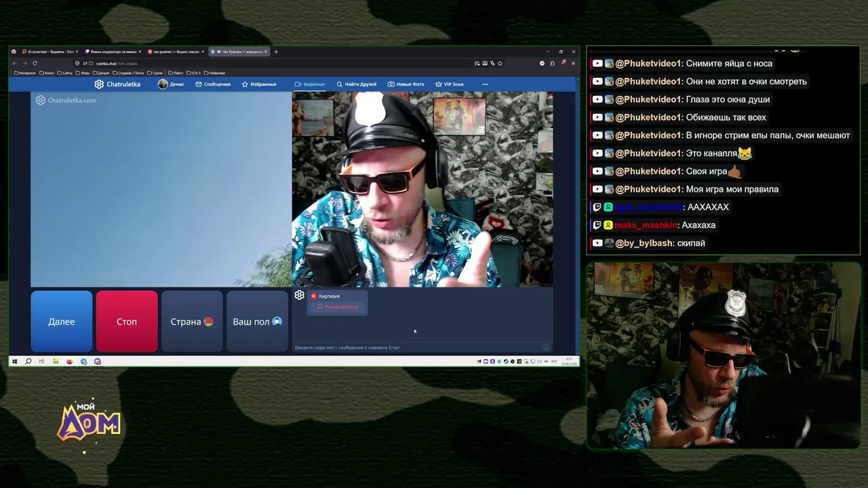The width and height of the screenshot is (868, 488).
Task: Open the Книги bookmarks folder
Action: pos(47,73)
